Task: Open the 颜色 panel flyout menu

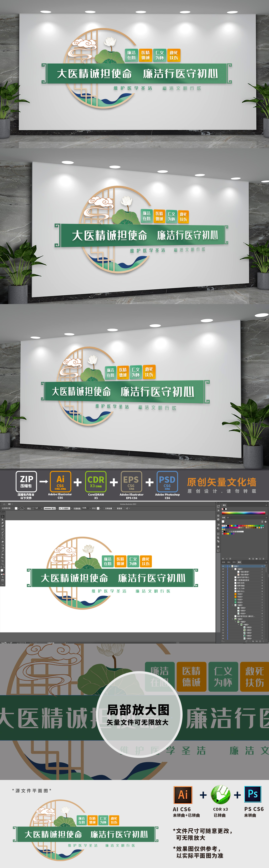Action: pyautogui.click(x=266, y=505)
